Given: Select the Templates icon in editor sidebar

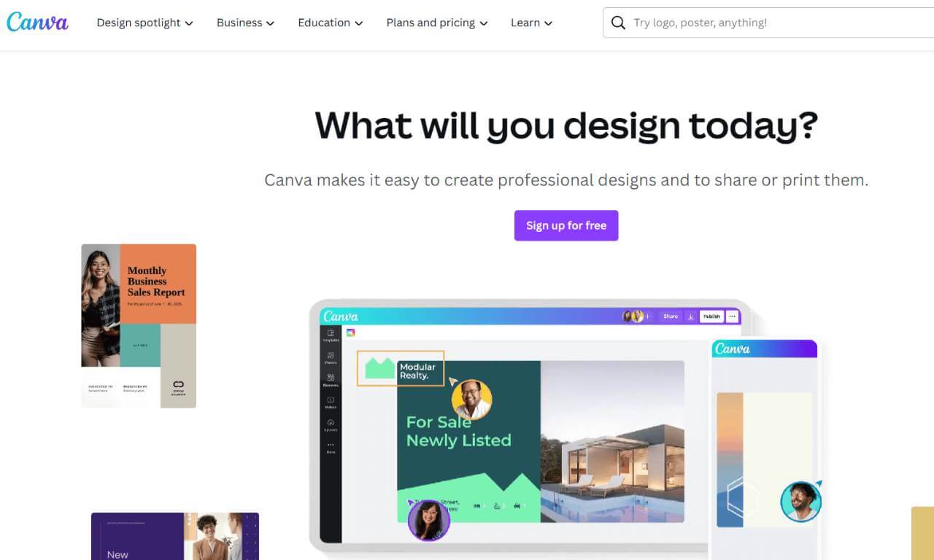Looking at the screenshot, I should (331, 335).
